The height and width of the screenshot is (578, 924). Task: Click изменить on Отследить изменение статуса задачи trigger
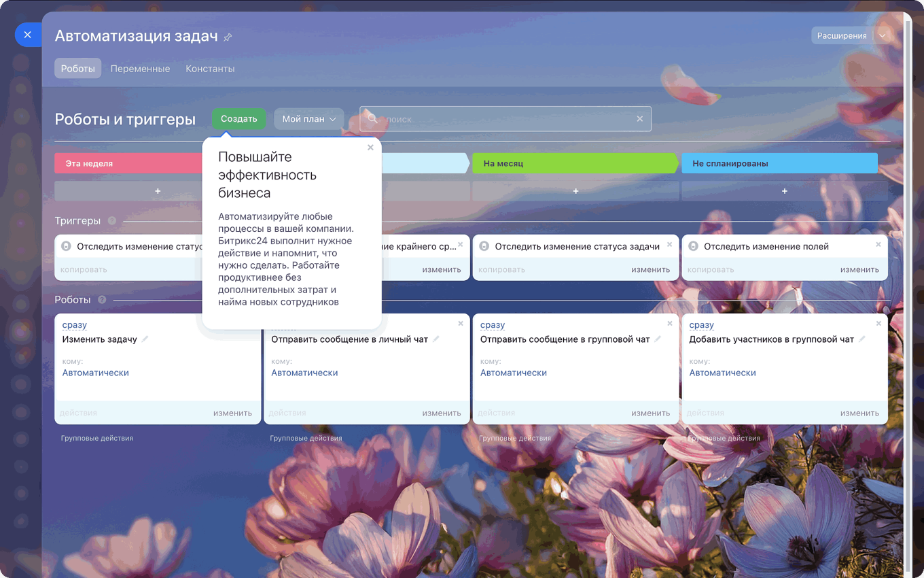click(650, 269)
